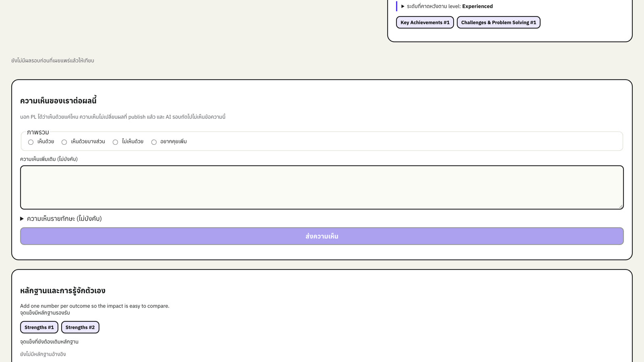This screenshot has height=362, width=644.
Task: Click the 'Add one number per outcome' hint
Action: click(x=95, y=306)
